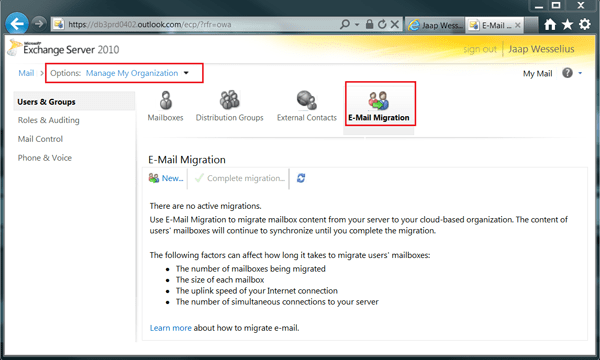Open the Help question mark icon
Screen dimensions: 600x360
pyautogui.click(x=567, y=73)
